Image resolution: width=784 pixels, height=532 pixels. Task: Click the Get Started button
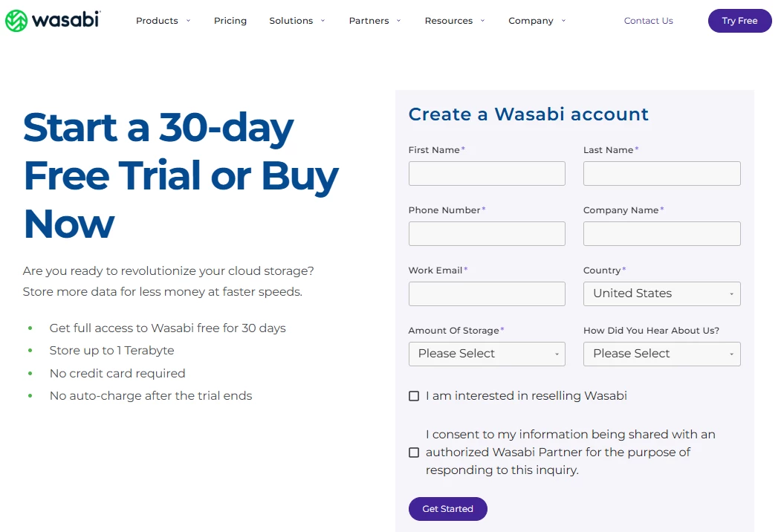[447, 509]
